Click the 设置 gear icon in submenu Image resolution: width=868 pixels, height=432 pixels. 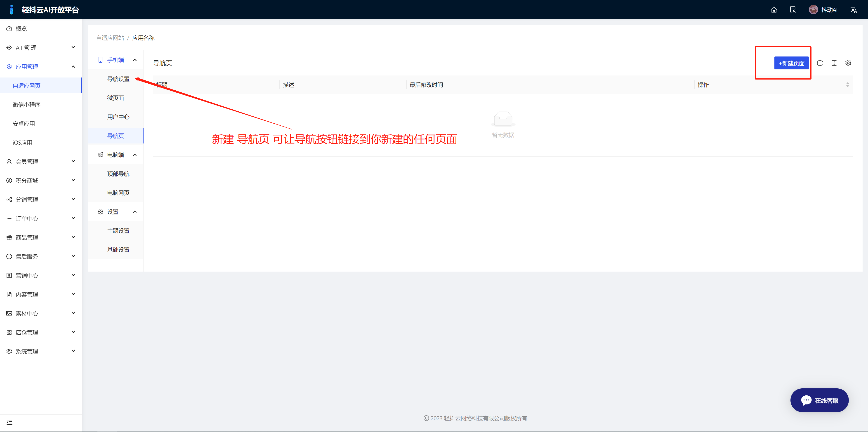pos(100,212)
